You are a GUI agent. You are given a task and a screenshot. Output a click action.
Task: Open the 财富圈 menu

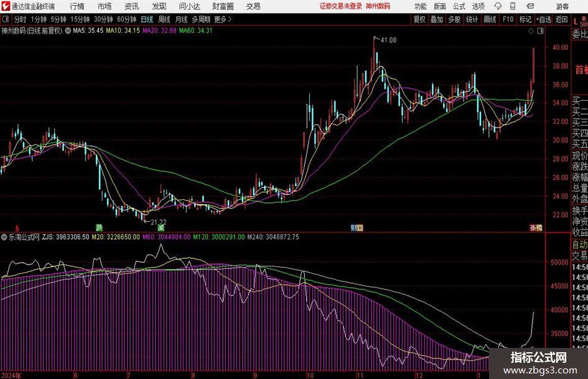pos(223,6)
